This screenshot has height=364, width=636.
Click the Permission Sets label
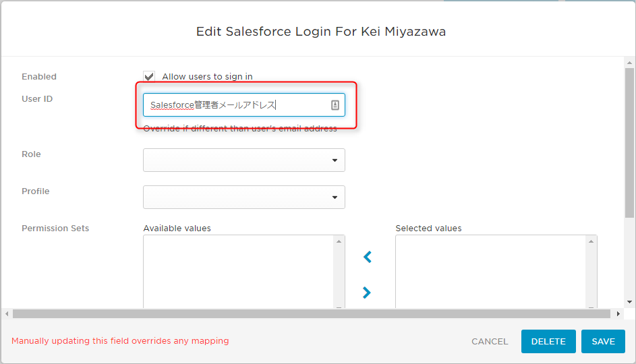pyautogui.click(x=55, y=229)
